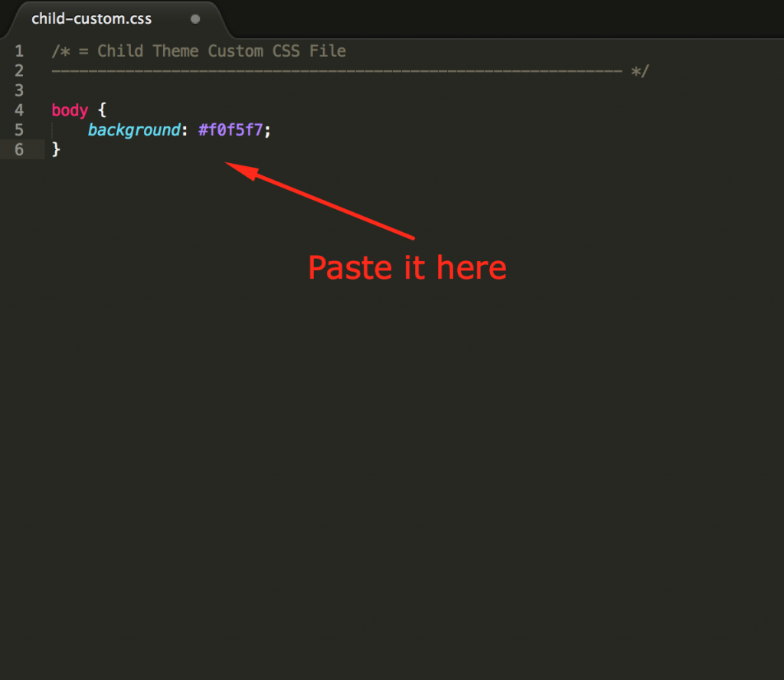Image resolution: width=784 pixels, height=680 pixels.
Task: Click line number 1 in the gutter
Action: (19, 51)
